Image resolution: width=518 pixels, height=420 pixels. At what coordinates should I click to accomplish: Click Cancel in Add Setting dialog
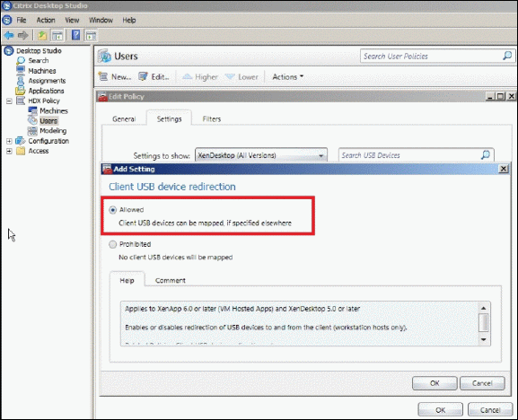click(x=482, y=383)
